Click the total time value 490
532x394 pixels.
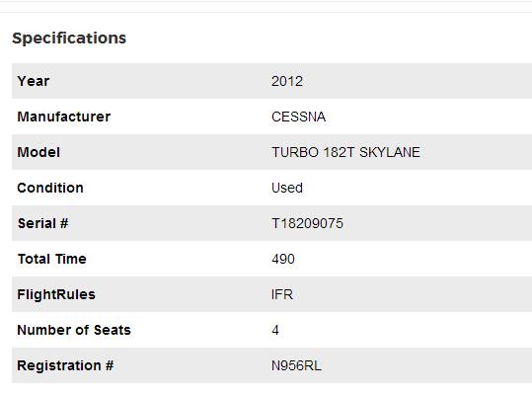(283, 260)
